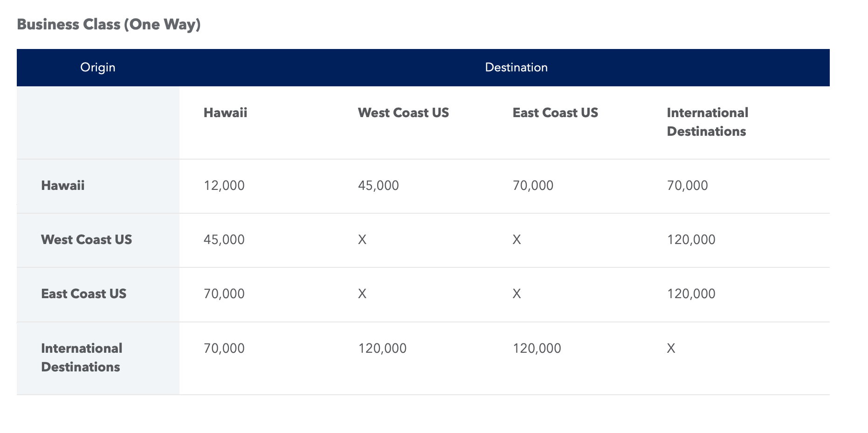
Task: Click the X cell in International Destinations row
Action: click(x=671, y=348)
